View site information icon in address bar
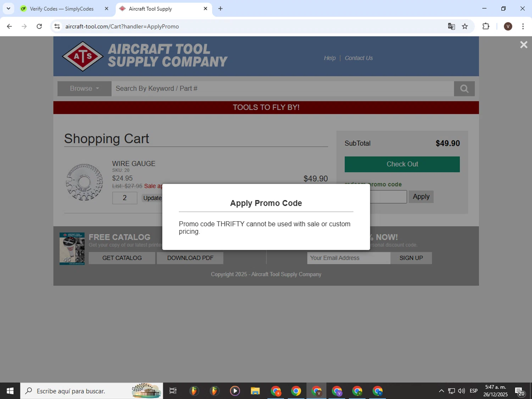 57,27
